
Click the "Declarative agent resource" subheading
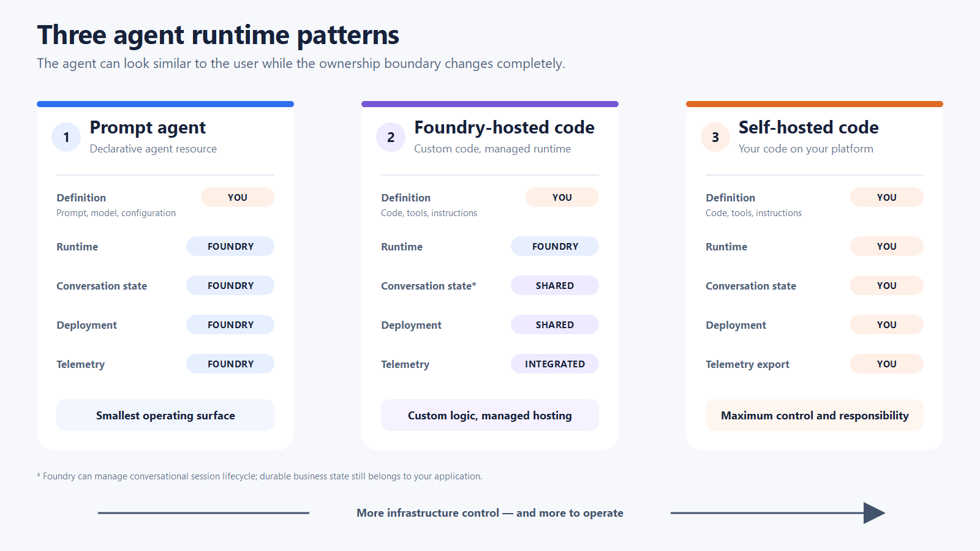[x=153, y=149]
